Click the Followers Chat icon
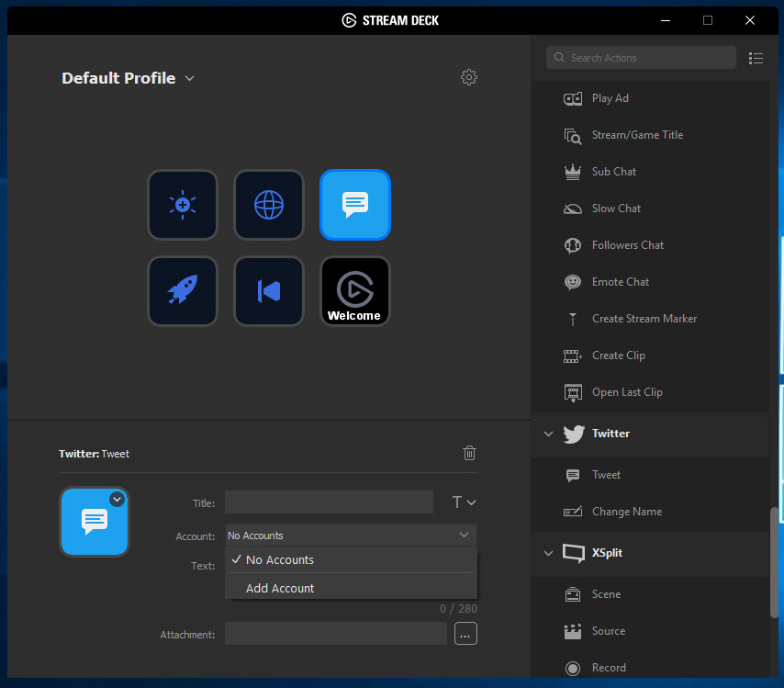784x688 pixels. coord(573,245)
